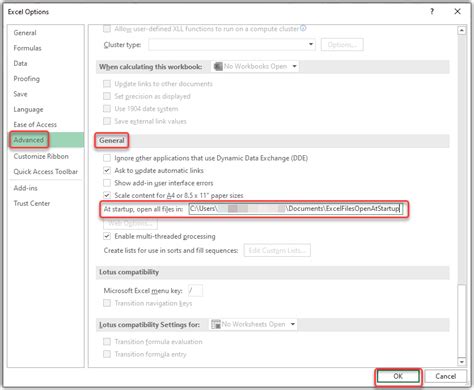Open the Quick Access Toolbar category

tap(46, 172)
